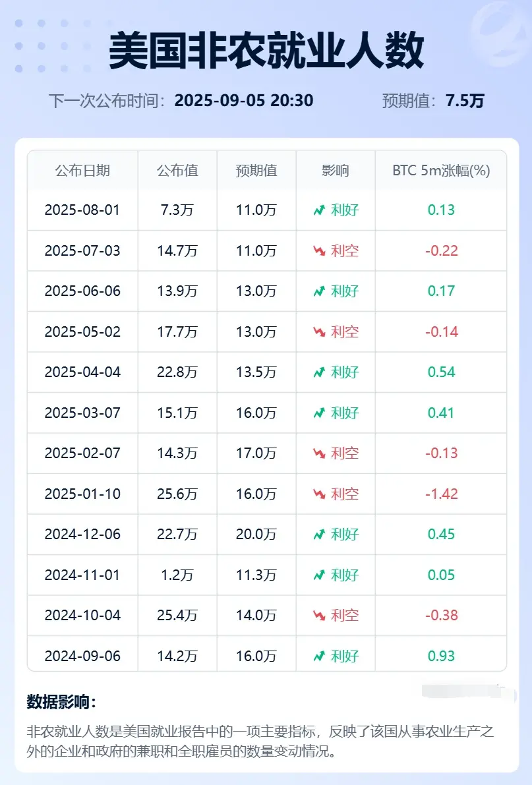Click the 美国非农就业人数 title
532x785 pixels.
click(266, 50)
